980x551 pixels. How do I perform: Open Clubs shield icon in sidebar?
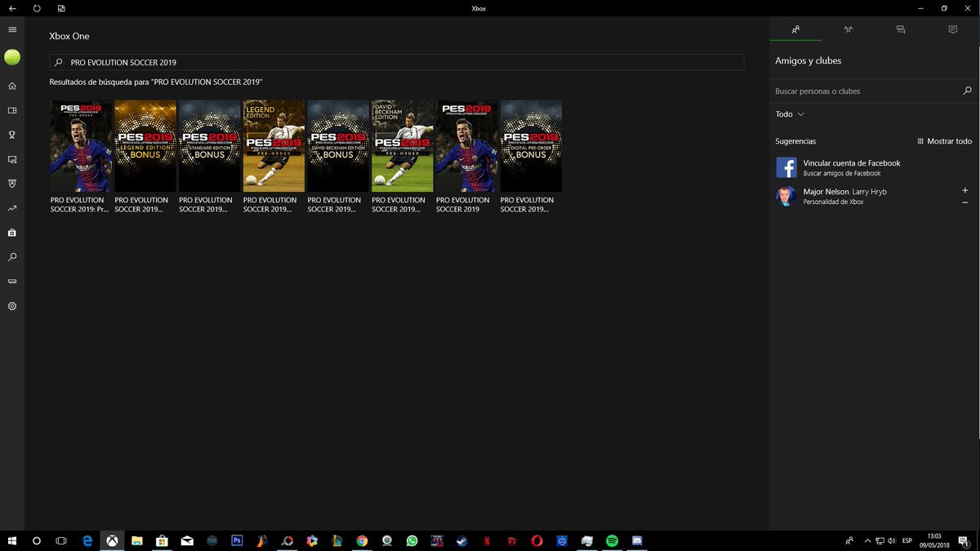point(12,184)
